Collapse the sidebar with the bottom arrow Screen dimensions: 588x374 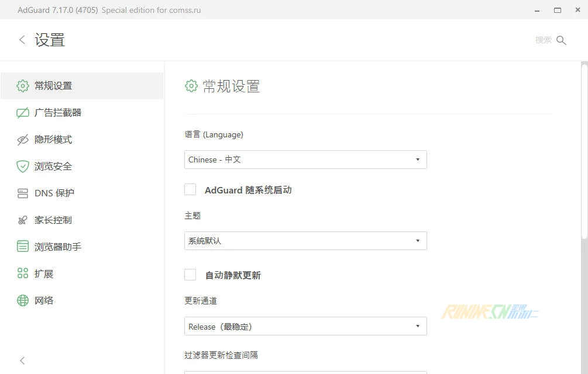22,361
